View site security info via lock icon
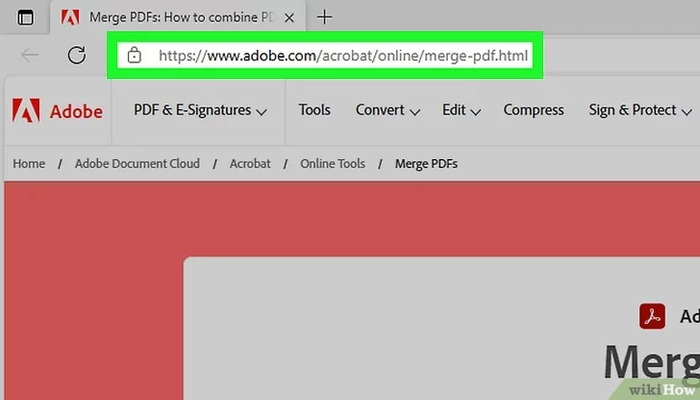The image size is (700, 400). [134, 55]
